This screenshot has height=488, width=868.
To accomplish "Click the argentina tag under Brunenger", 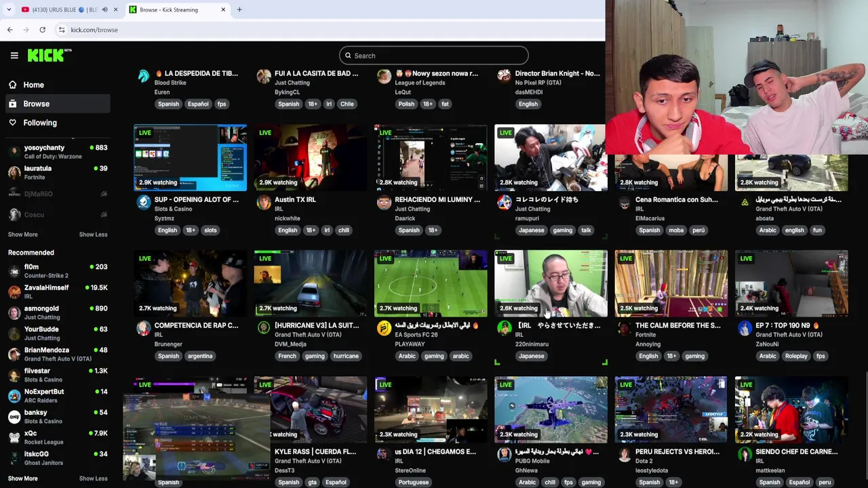I will pyautogui.click(x=200, y=357).
